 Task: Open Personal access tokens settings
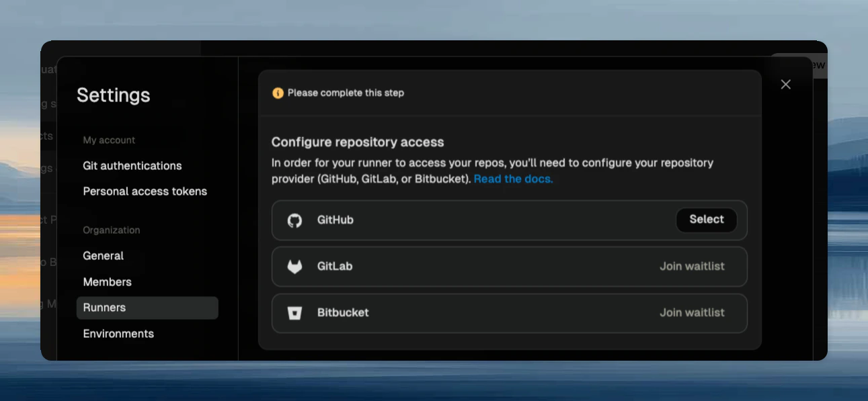(x=145, y=191)
